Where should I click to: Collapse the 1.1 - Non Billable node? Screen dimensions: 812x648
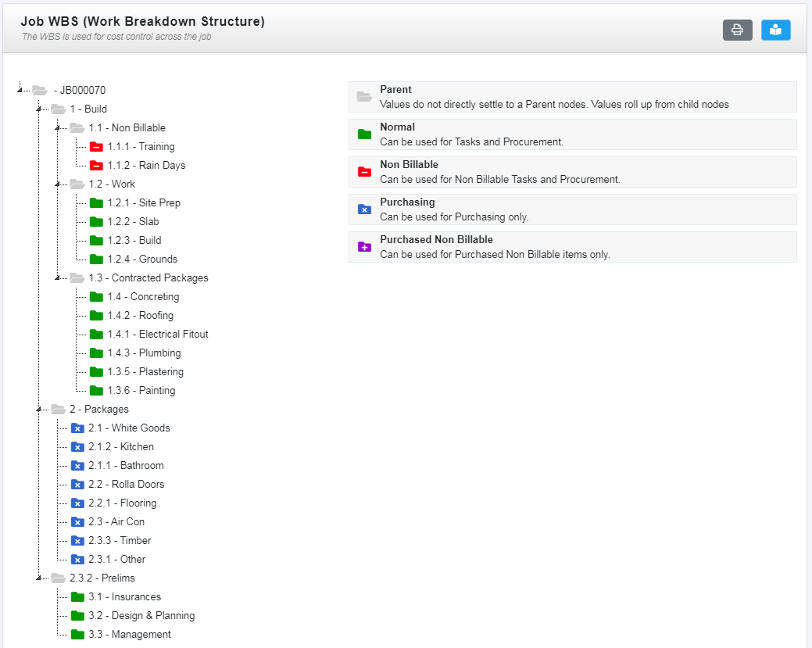pos(58,128)
